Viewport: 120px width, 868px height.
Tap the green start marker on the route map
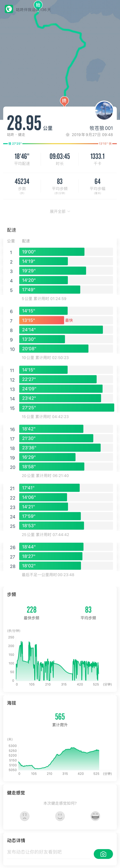click(x=38, y=5)
